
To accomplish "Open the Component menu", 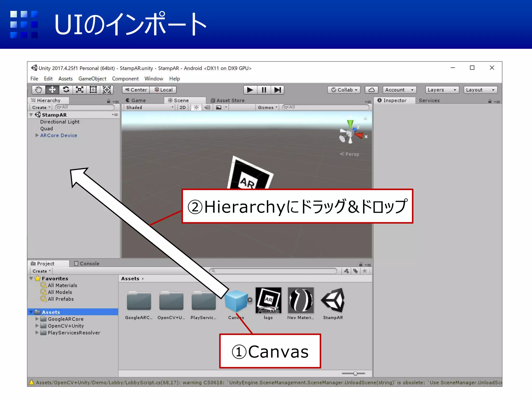I will click(125, 78).
